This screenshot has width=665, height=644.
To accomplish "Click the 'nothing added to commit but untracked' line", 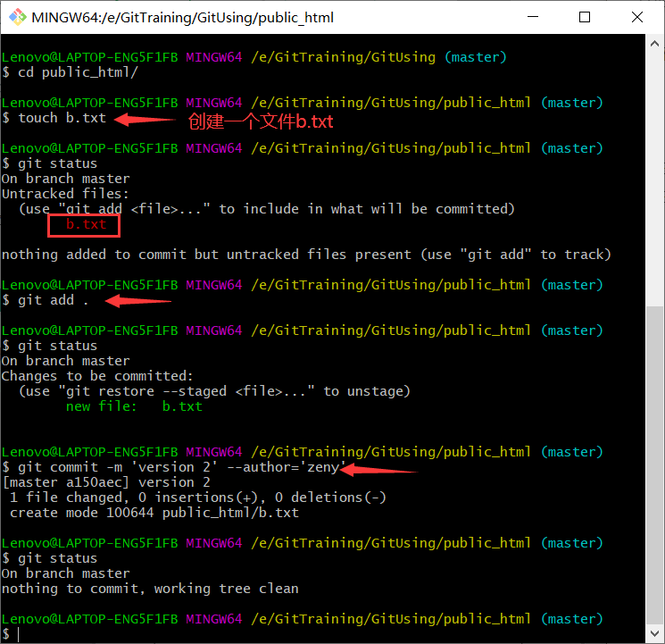I will [306, 255].
